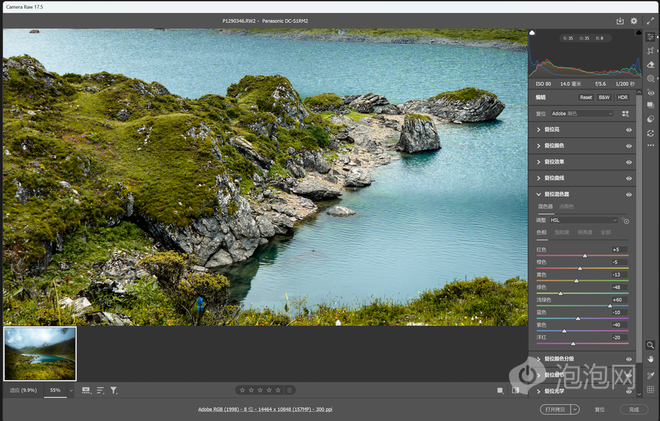The image size is (660, 421).
Task: Toggle full screen mode icon
Action: (x=649, y=20)
